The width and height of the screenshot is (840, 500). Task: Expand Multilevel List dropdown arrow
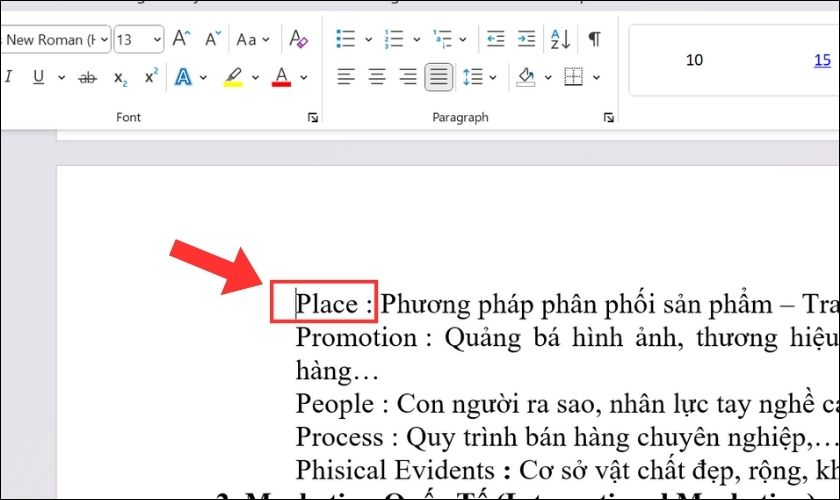click(x=463, y=40)
